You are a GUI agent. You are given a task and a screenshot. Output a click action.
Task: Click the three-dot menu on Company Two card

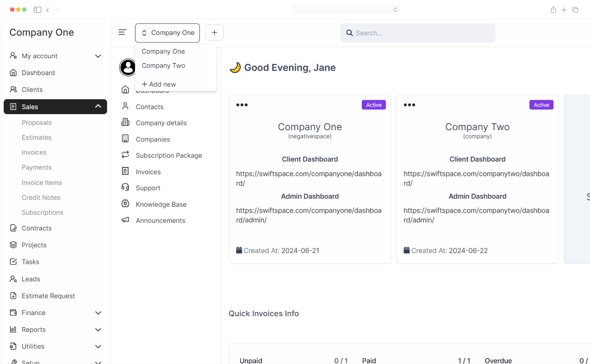[x=409, y=105]
